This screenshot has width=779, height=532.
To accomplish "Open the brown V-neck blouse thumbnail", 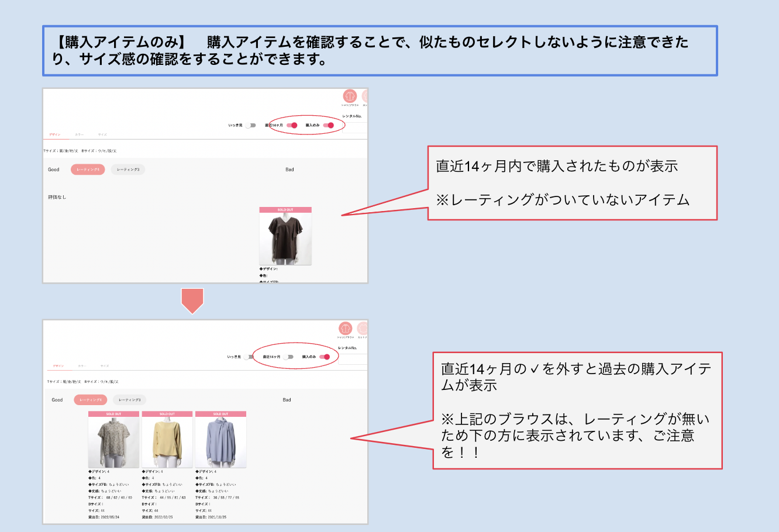I will click(285, 239).
